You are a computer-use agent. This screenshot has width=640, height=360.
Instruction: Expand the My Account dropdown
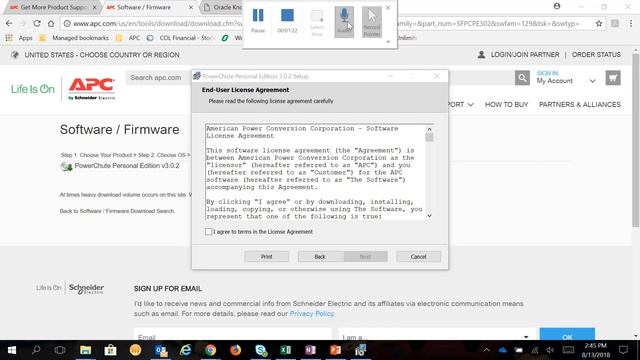[x=592, y=81]
